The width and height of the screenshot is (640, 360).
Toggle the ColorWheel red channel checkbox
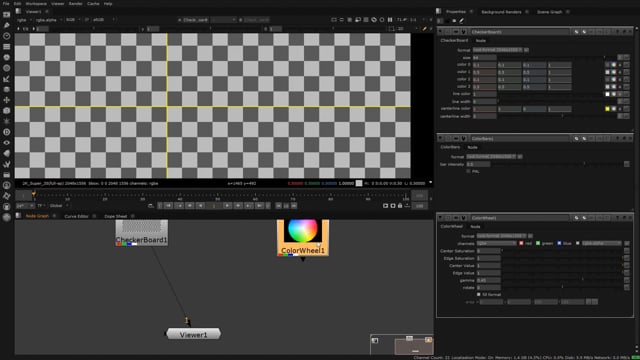[x=521, y=243]
